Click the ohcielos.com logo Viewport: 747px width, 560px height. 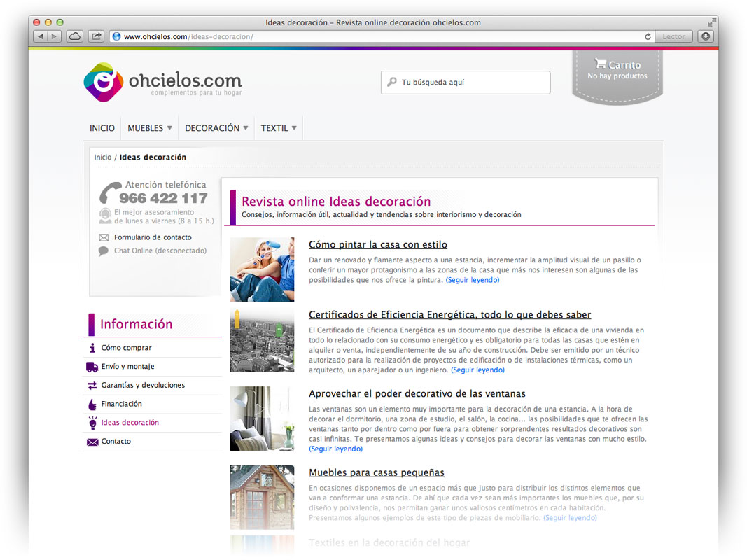(x=163, y=83)
